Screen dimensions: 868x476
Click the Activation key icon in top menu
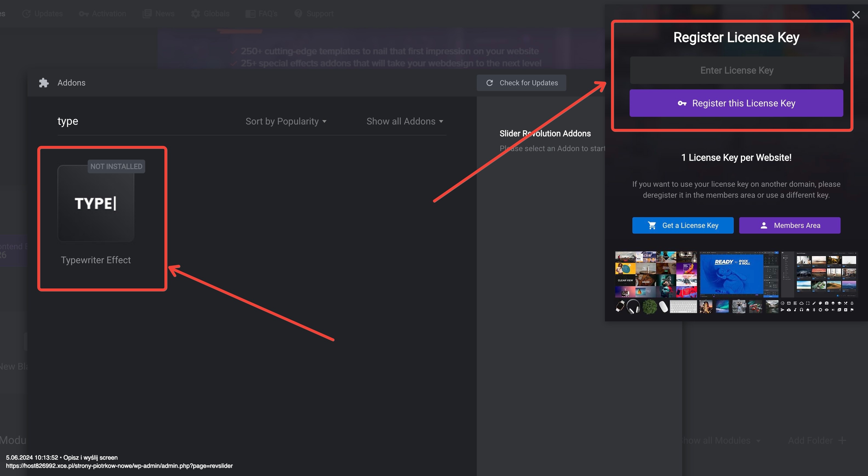click(x=84, y=14)
